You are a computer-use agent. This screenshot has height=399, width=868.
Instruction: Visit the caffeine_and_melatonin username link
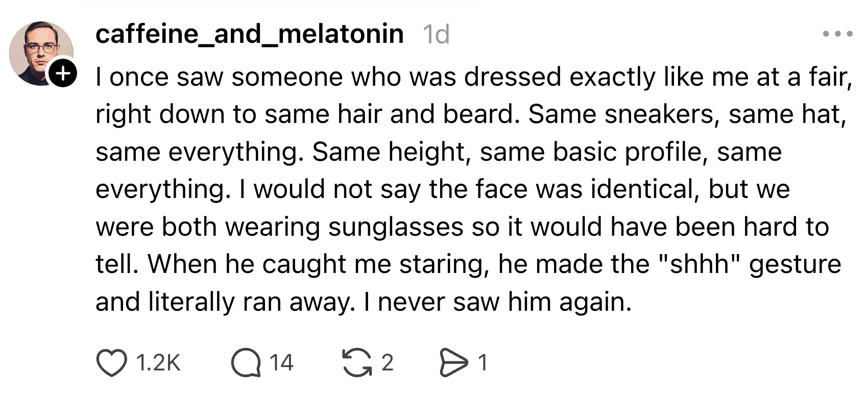(x=249, y=34)
